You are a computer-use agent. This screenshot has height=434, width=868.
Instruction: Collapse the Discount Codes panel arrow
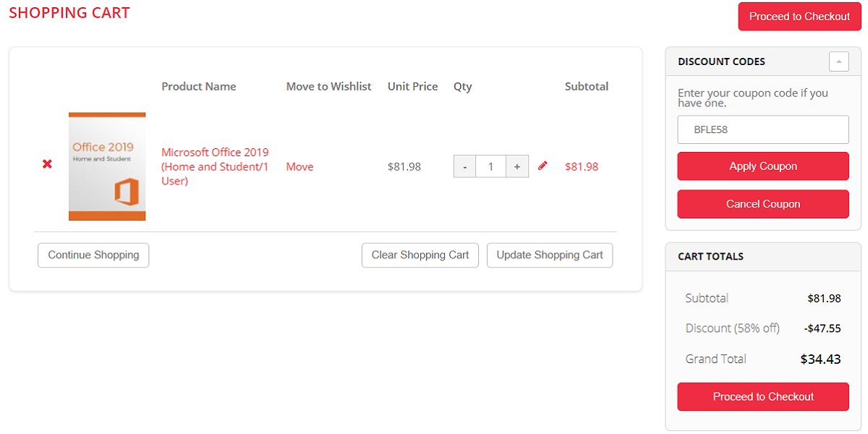click(838, 61)
